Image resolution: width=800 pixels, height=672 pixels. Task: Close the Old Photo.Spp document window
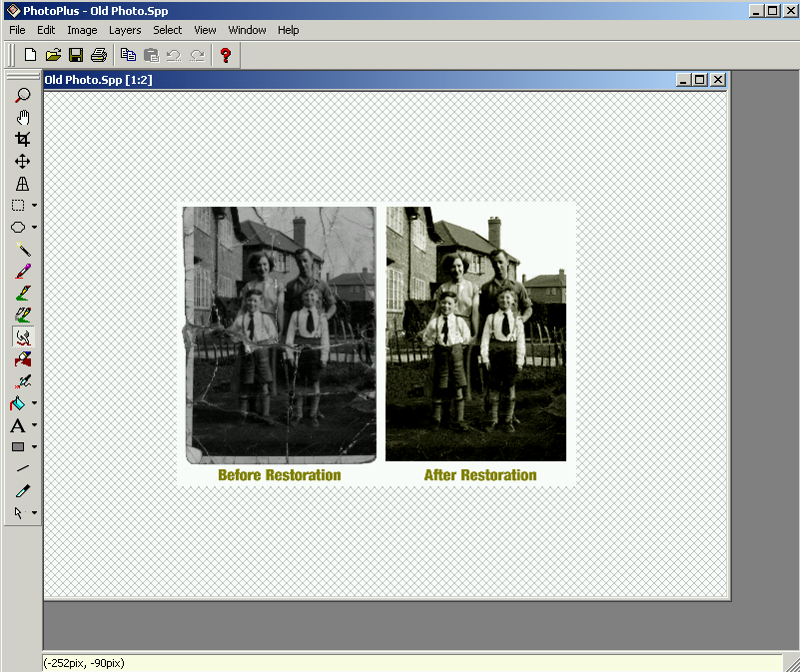coord(718,80)
